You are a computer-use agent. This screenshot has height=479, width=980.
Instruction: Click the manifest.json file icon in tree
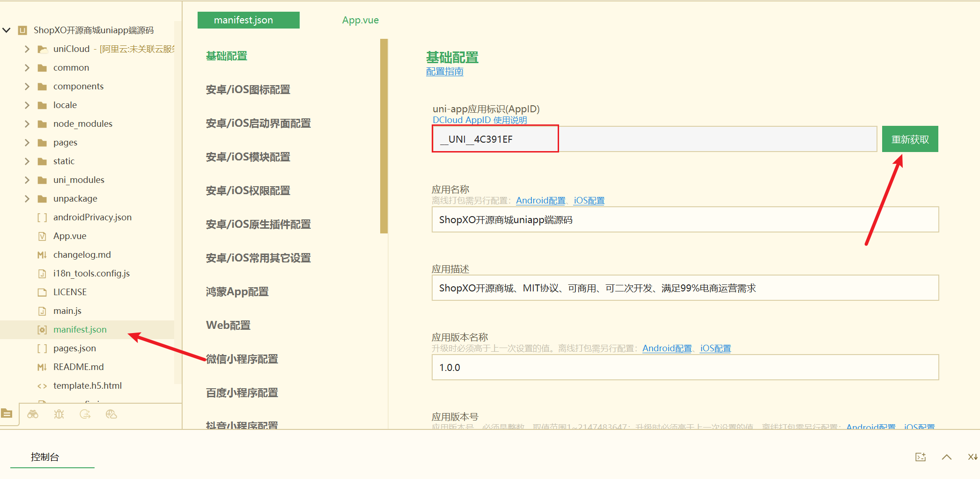[x=42, y=330]
